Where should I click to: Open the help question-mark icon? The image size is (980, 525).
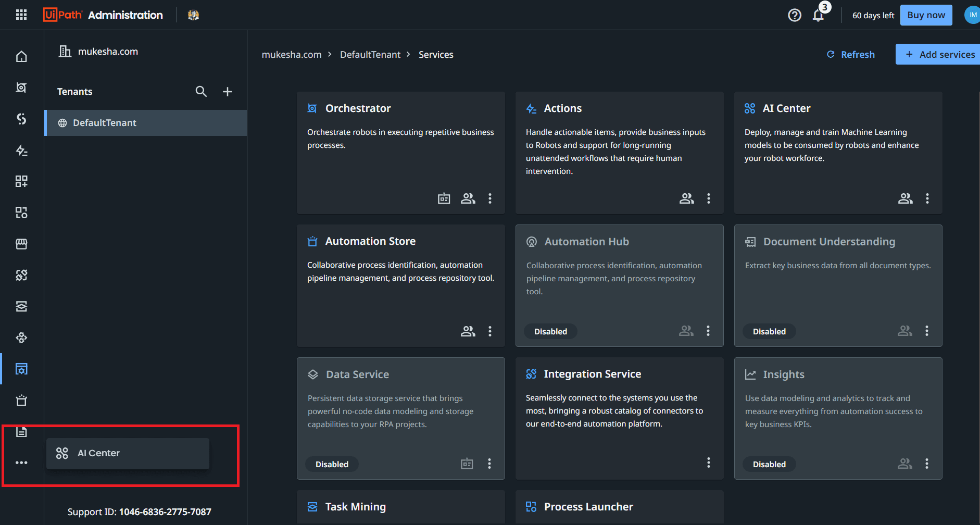pos(795,15)
